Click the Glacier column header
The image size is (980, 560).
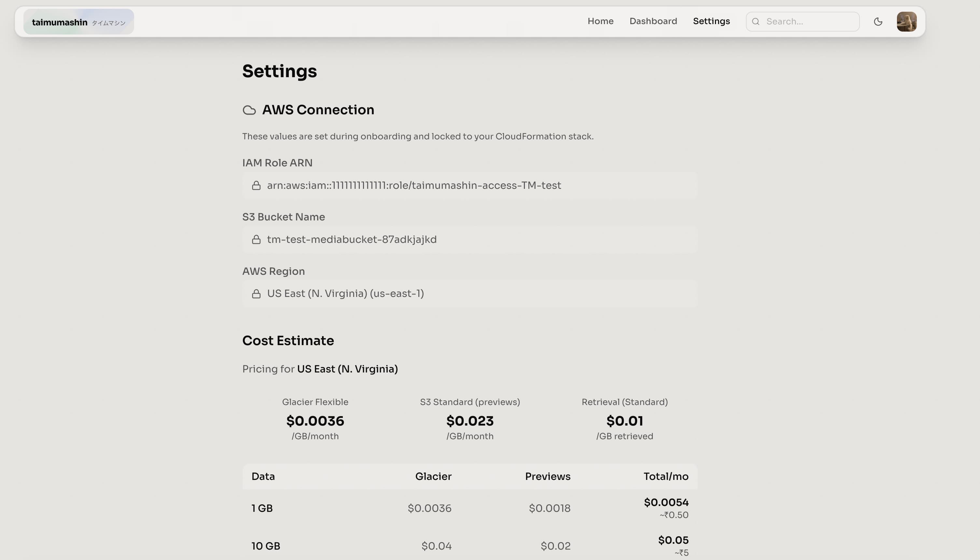433,477
